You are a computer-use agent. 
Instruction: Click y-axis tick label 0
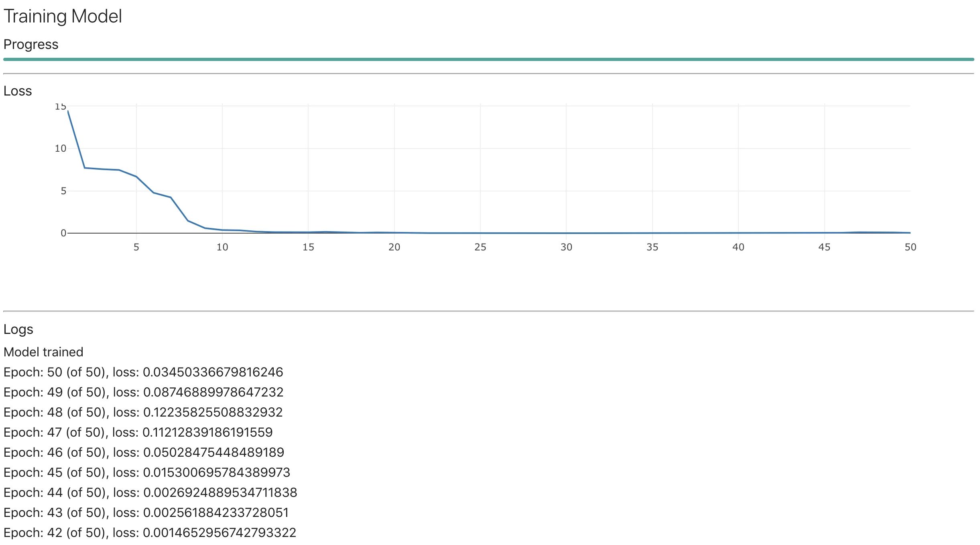pos(63,233)
